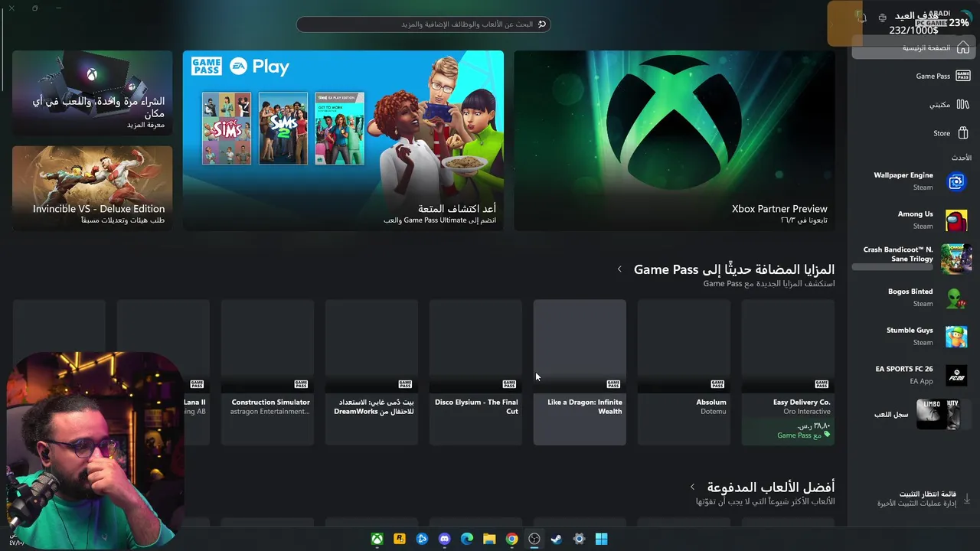
Task: Click the library books icon in the sidebar
Action: tap(963, 104)
